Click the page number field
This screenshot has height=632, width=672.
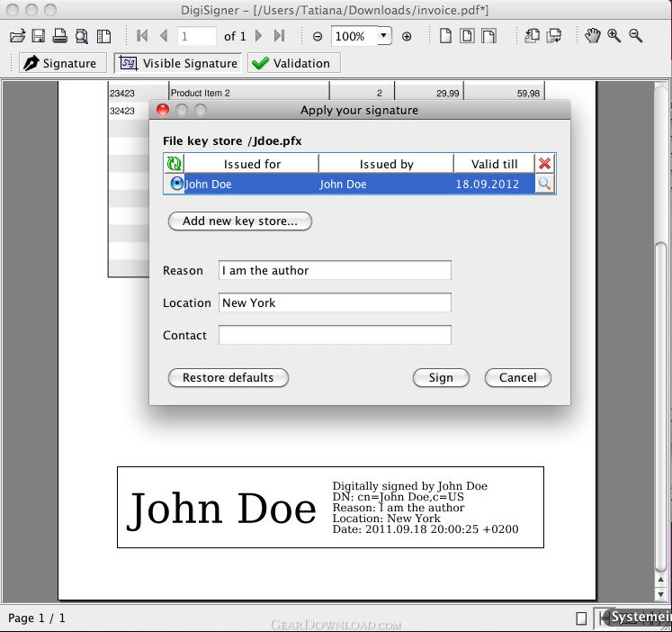pyautogui.click(x=197, y=36)
